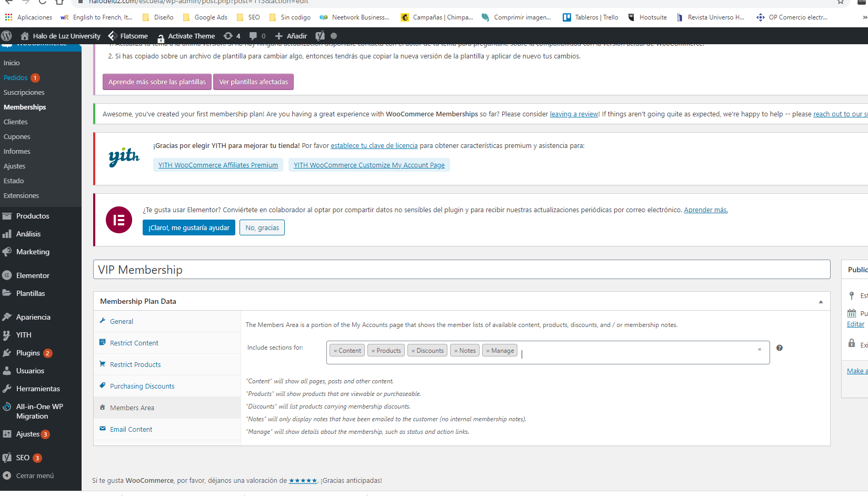Open Plugins icon in sidebar
Image resolution: width=868 pixels, height=496 pixels.
(7, 353)
